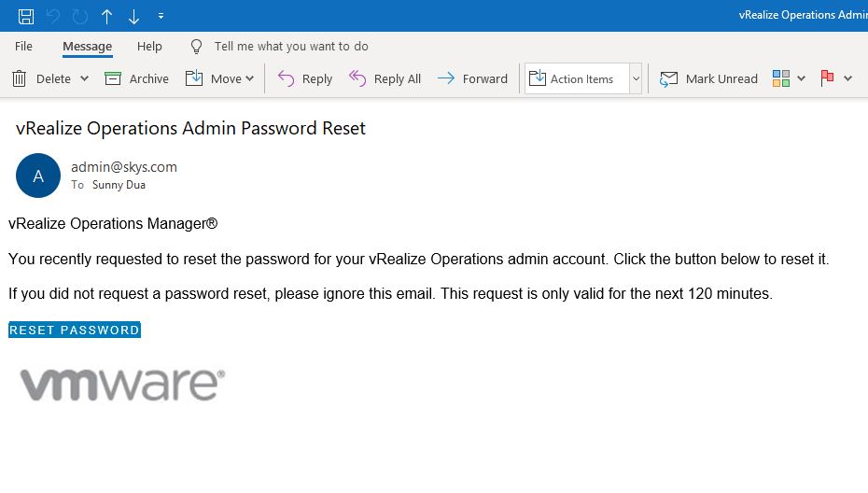Image resolution: width=868 pixels, height=493 pixels.
Task: Archive this email message
Action: tap(136, 78)
